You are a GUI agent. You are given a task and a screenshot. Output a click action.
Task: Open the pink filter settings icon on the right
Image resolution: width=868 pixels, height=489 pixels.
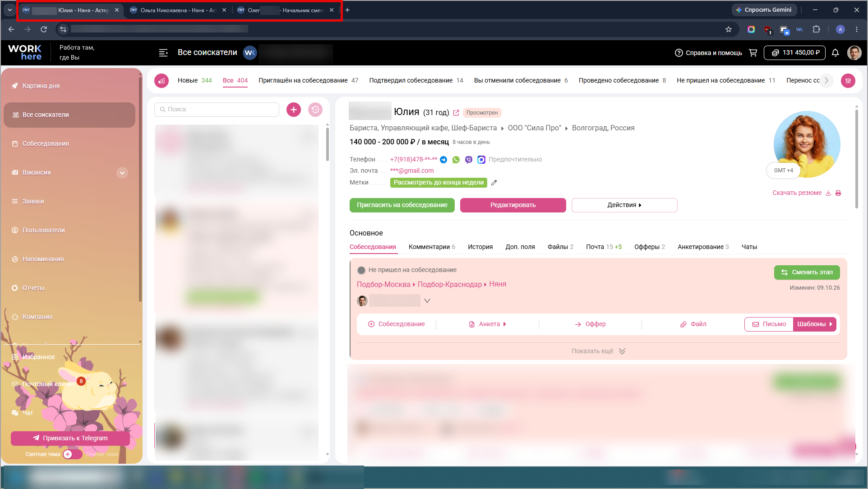(848, 81)
